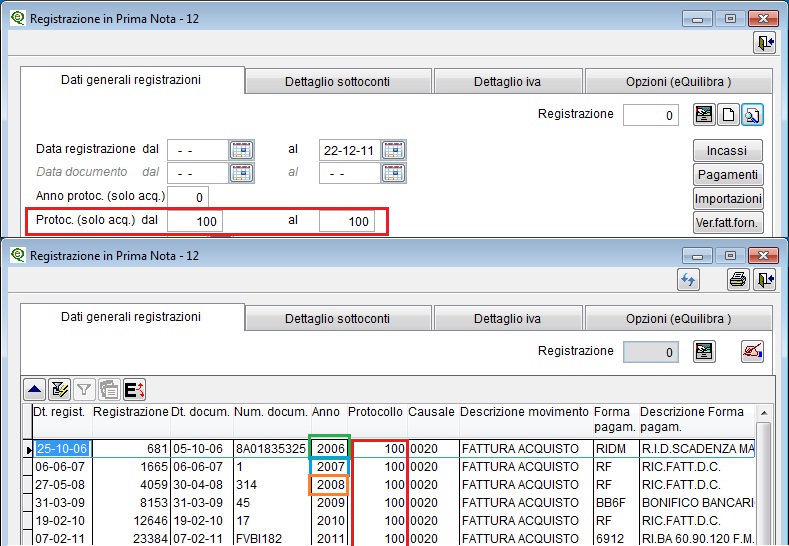Click refresh arrows icon in lower window
The height and width of the screenshot is (546, 789).
688,280
